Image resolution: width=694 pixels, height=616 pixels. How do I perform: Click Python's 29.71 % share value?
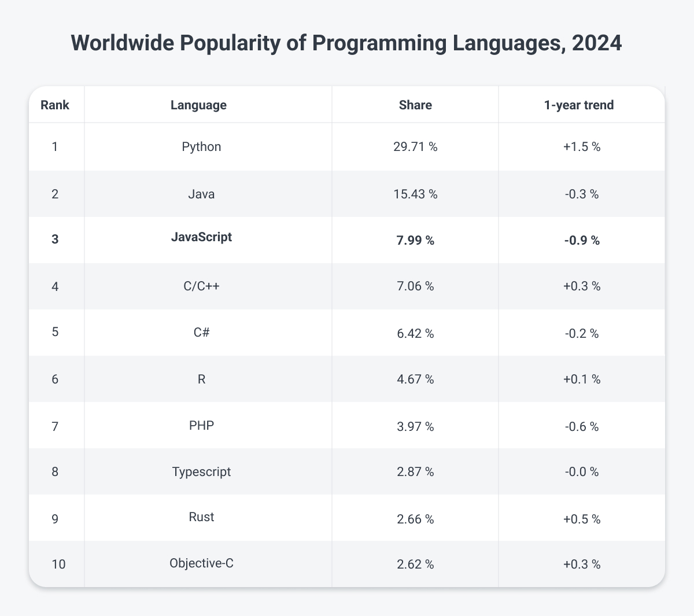pos(415,147)
